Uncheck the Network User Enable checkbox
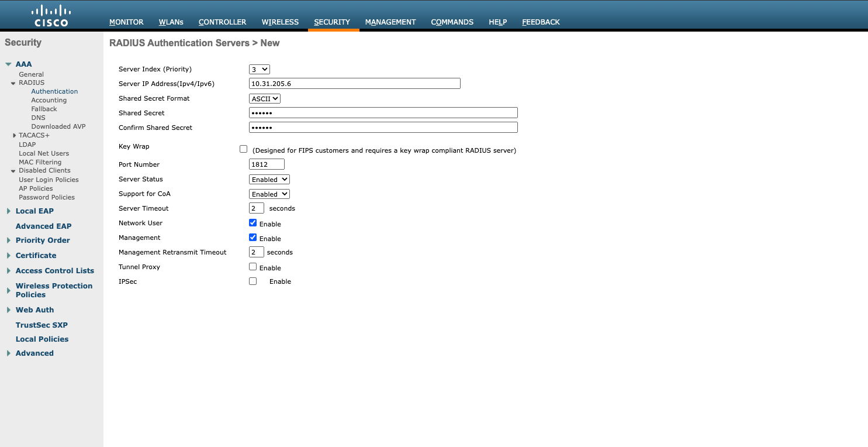The image size is (868, 447). (253, 223)
